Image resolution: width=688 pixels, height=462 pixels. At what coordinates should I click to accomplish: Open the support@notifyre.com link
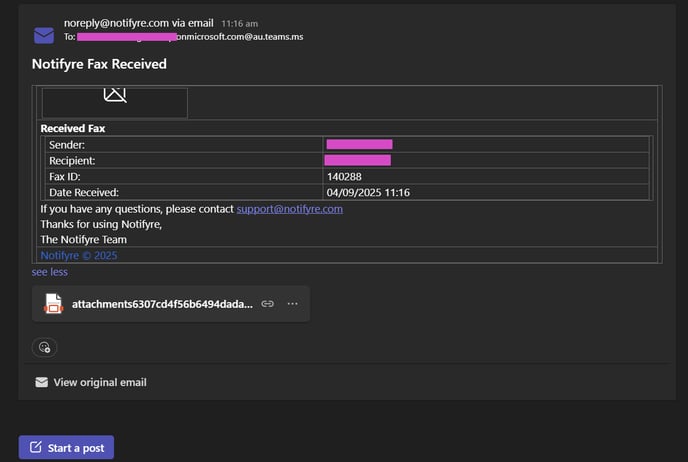(290, 209)
